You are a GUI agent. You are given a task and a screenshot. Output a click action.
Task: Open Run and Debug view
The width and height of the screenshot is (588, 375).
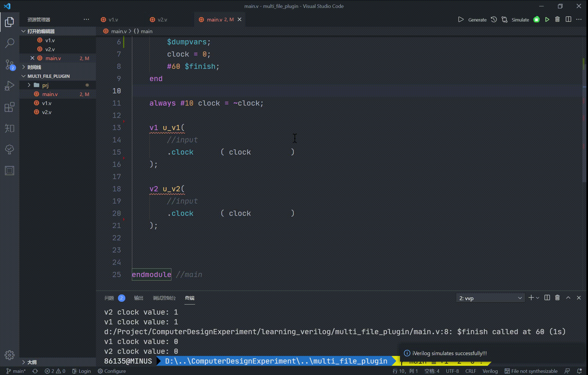tap(9, 86)
